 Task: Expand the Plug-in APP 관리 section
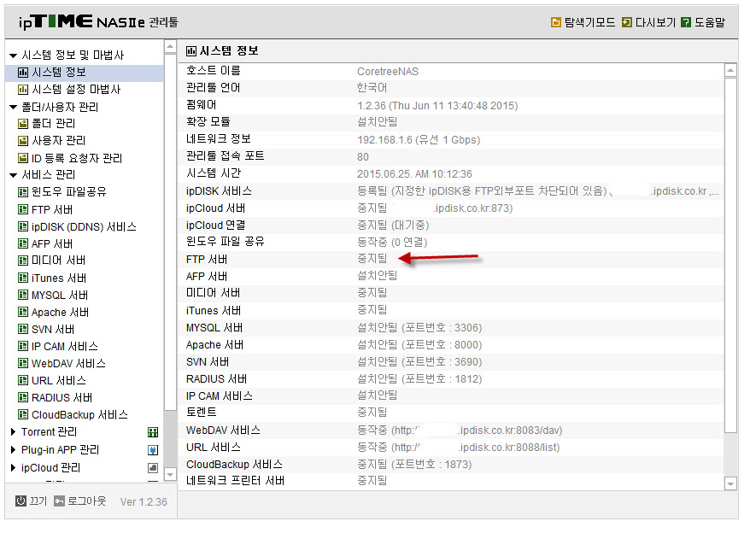coord(14,449)
